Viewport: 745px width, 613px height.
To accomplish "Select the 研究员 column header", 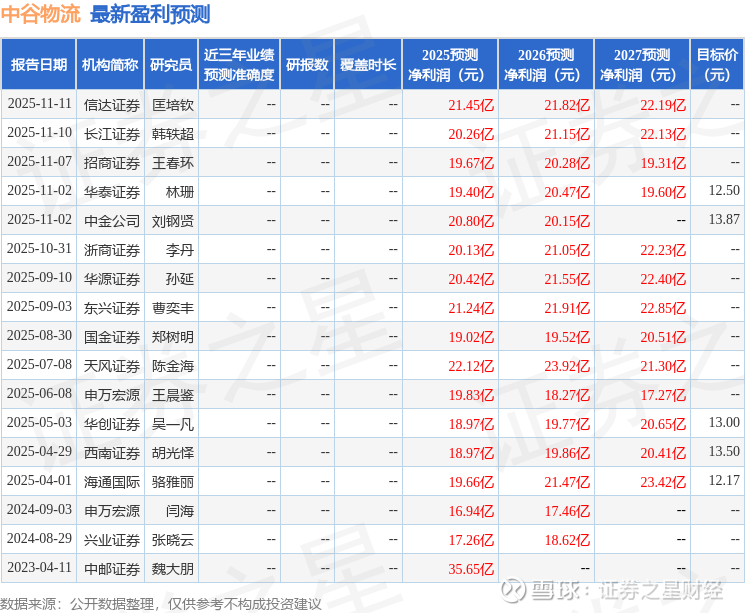I will pyautogui.click(x=171, y=65).
